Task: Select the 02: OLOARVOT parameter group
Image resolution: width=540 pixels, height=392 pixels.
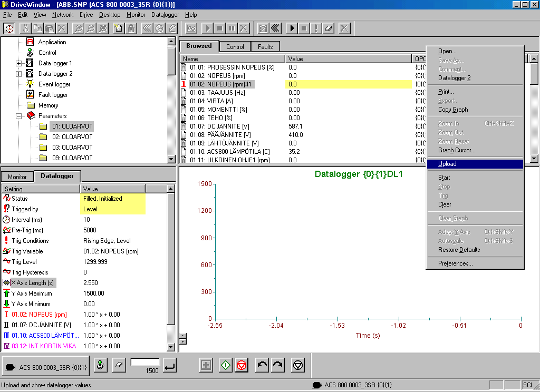Action: 72,137
